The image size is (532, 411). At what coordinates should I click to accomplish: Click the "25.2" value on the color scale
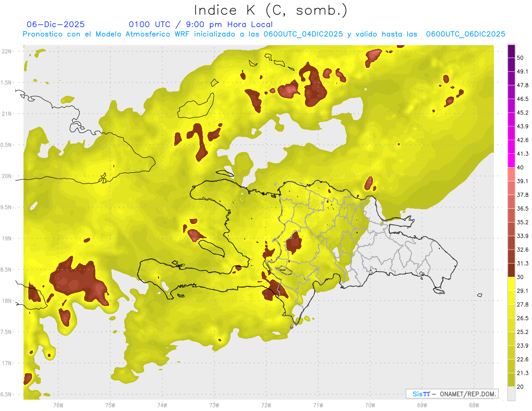[523, 332]
